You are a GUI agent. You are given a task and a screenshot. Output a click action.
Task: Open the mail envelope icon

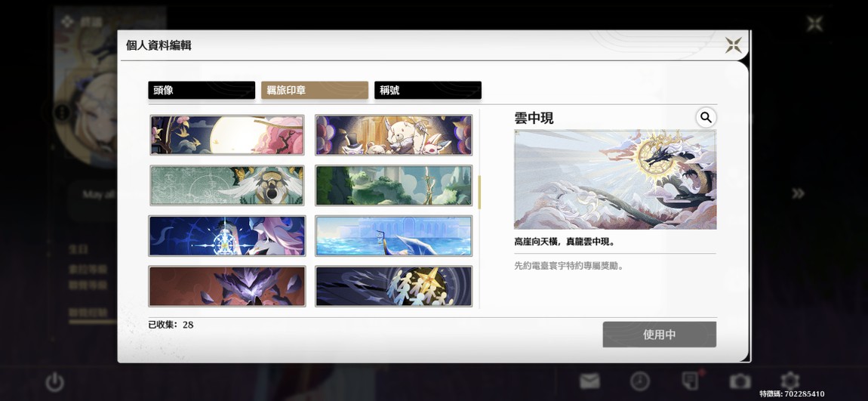click(x=589, y=381)
